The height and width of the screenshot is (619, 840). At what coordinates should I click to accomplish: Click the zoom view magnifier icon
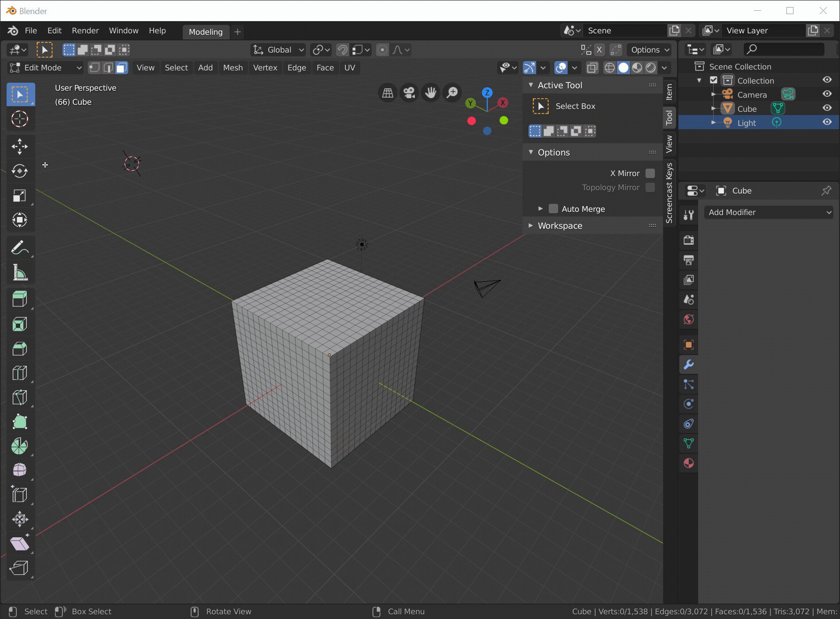point(452,93)
